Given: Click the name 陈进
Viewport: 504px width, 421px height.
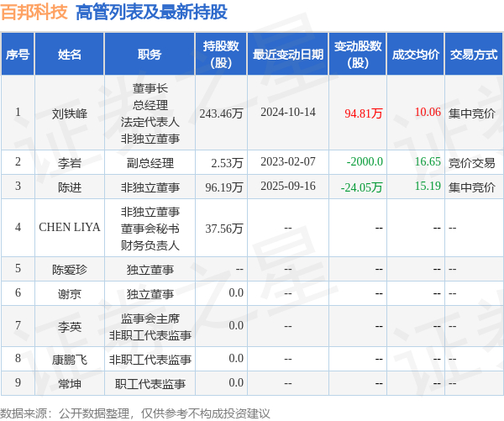Looking at the screenshot, I should pyautogui.click(x=70, y=187).
